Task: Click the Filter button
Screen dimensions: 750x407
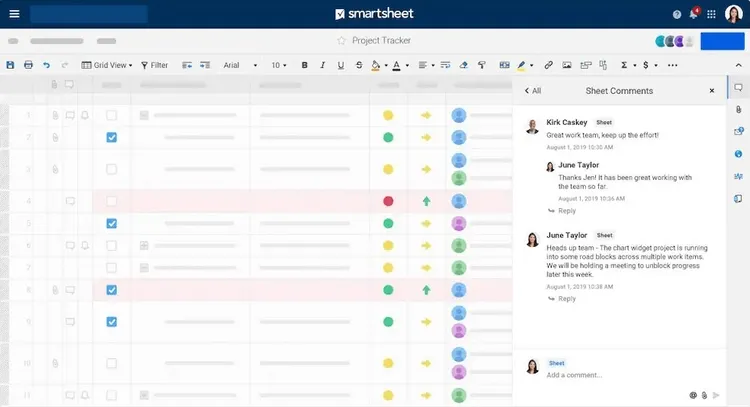Action: pos(154,65)
